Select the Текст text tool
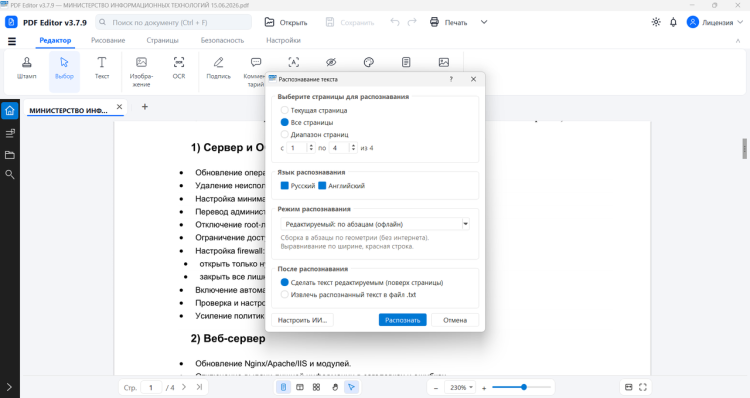 pyautogui.click(x=102, y=68)
